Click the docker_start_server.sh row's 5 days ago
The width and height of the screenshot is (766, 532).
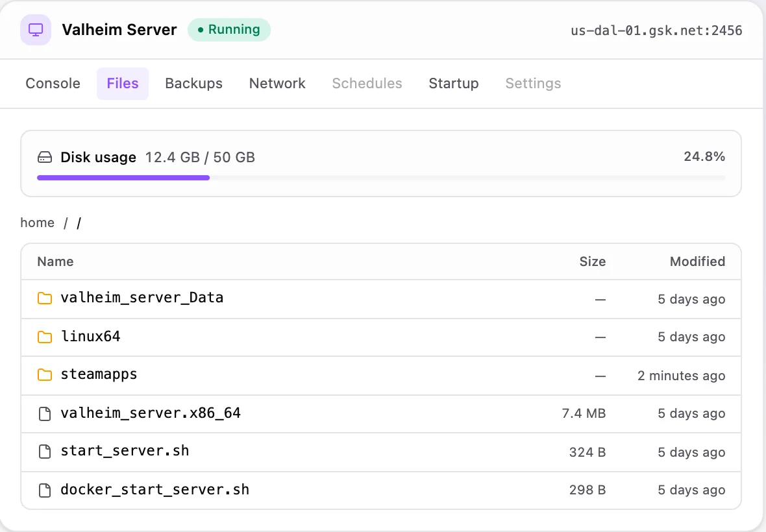tap(692, 490)
